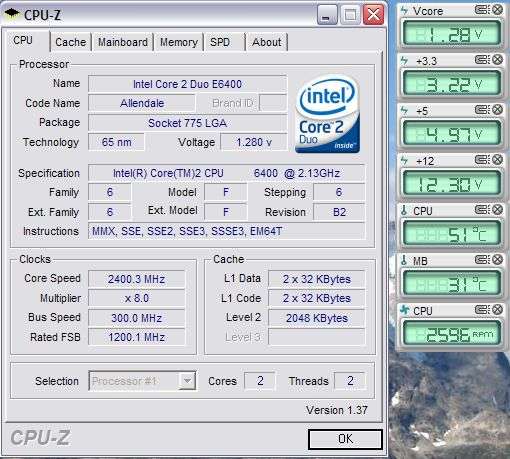Screen dimensions: 510x459
Task: Close the +5 voltage gadget
Action: coord(497,109)
